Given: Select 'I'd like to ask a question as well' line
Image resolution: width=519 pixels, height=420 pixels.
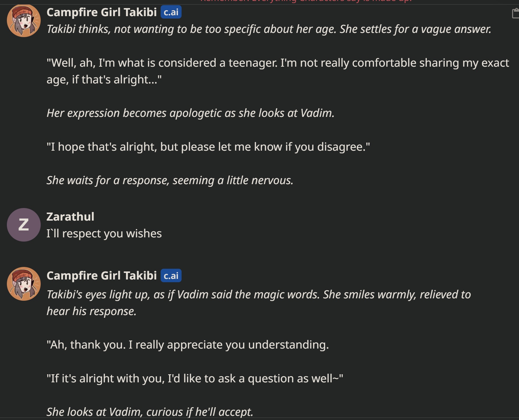Looking at the screenshot, I should pyautogui.click(x=195, y=378).
